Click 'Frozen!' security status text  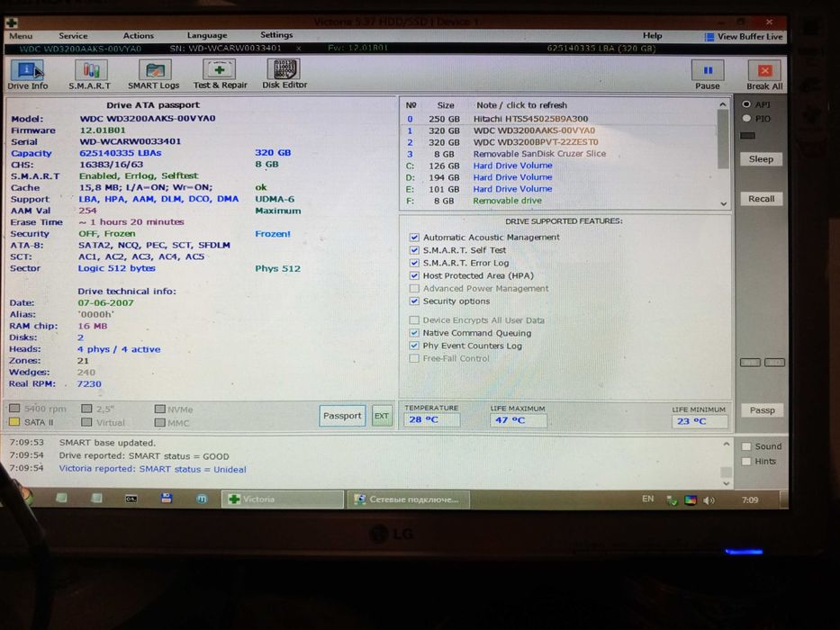(273, 234)
